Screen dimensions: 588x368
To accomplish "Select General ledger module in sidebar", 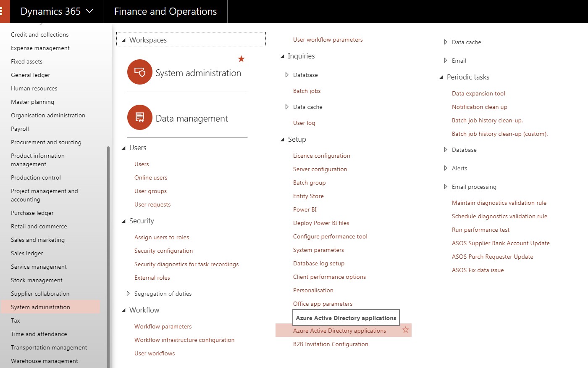I will [x=30, y=75].
